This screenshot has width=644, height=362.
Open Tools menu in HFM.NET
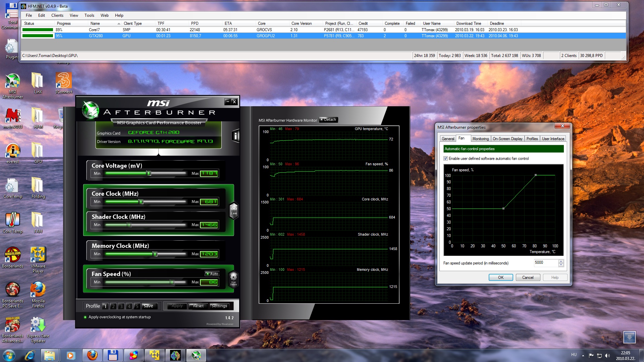click(x=89, y=15)
